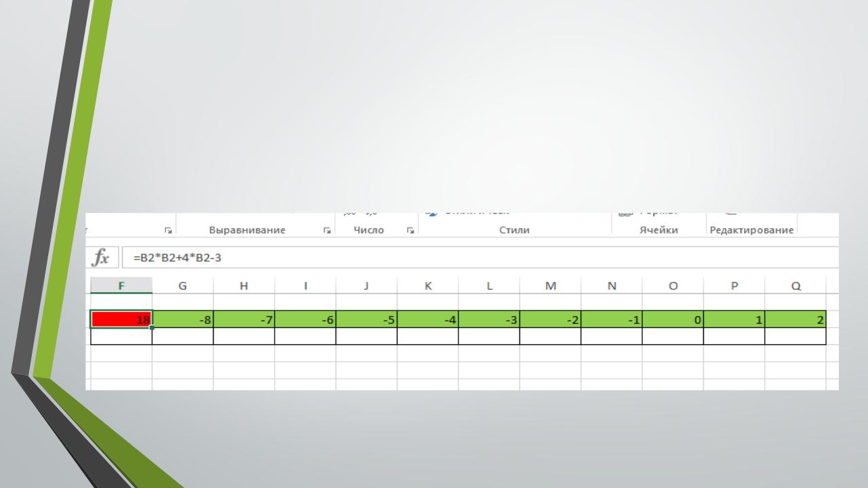This screenshot has height=488, width=868.
Task: Select the green cell containing -8
Action: pos(182,319)
